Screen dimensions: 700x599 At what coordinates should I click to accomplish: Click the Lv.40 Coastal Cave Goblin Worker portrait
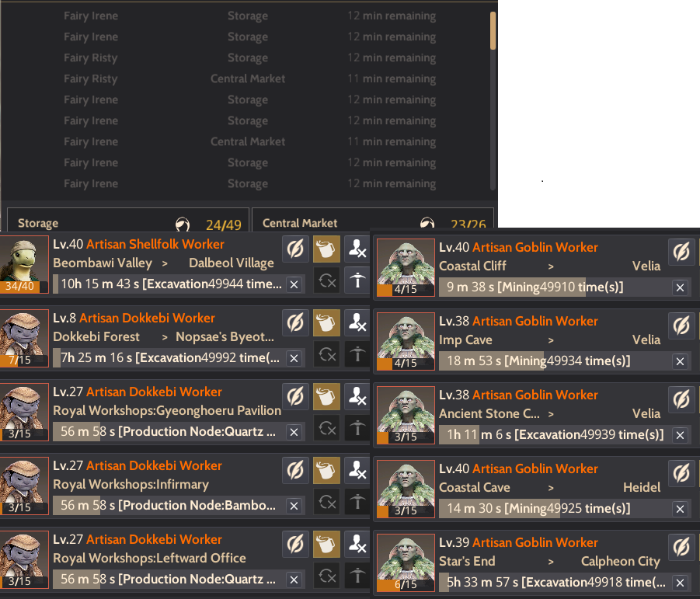point(406,489)
